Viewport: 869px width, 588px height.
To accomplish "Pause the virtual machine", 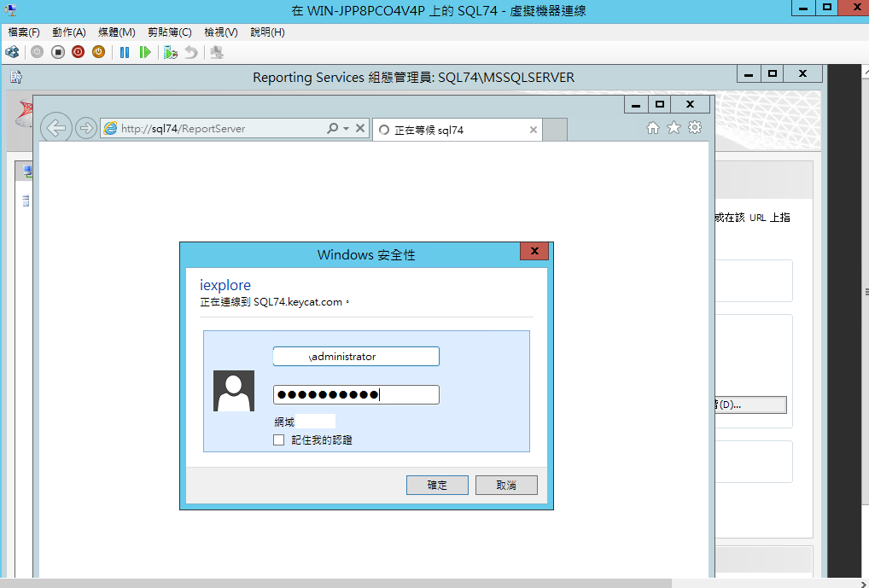I will pyautogui.click(x=125, y=52).
